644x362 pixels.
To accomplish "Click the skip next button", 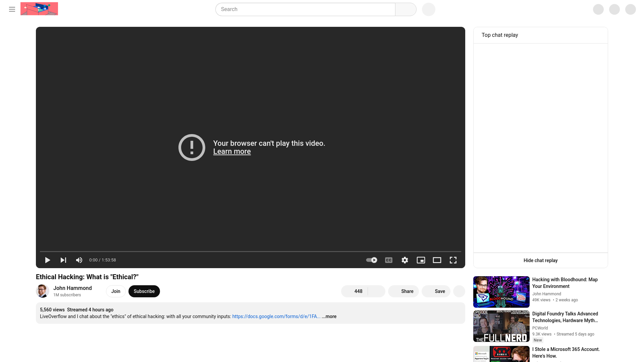I will [x=63, y=260].
